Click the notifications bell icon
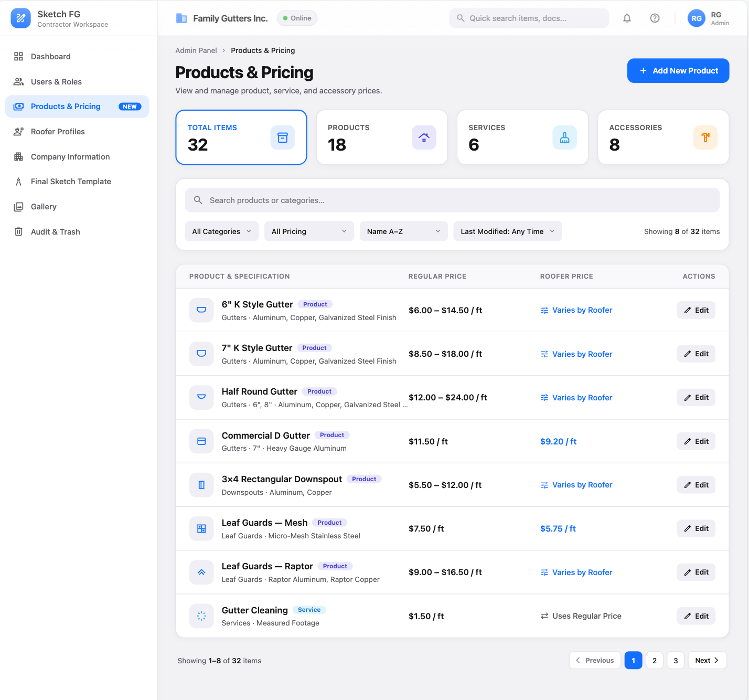Viewport: 749px width, 700px height. coord(627,18)
